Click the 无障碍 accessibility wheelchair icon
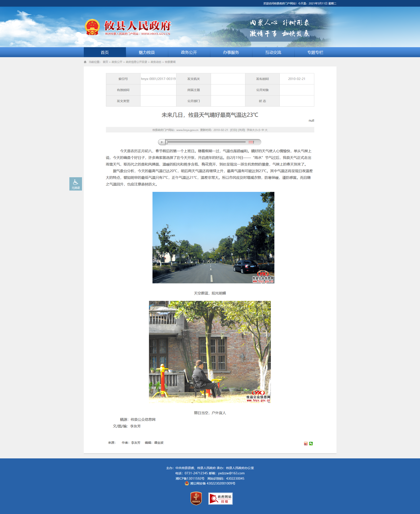Viewport: 420px width, 514px height. click(x=76, y=184)
